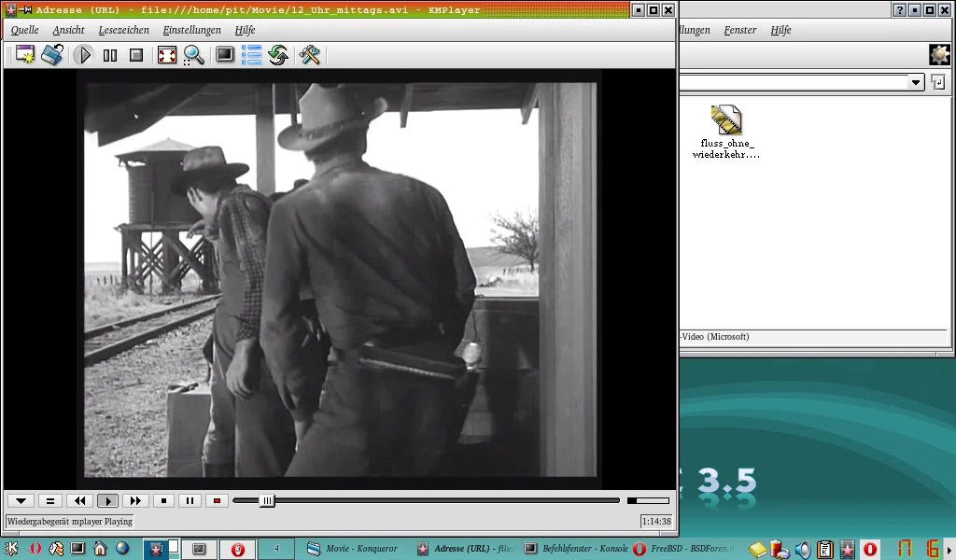
Task: Expand Konqueror location bar dropdown arrow
Action: (x=916, y=82)
